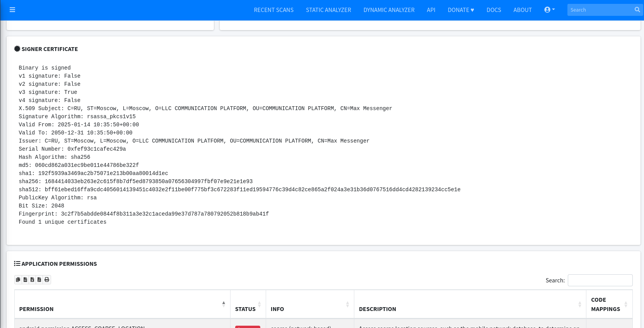Export permissions table as PDF
Viewport: 644px width, 328px height.
[x=39, y=280]
